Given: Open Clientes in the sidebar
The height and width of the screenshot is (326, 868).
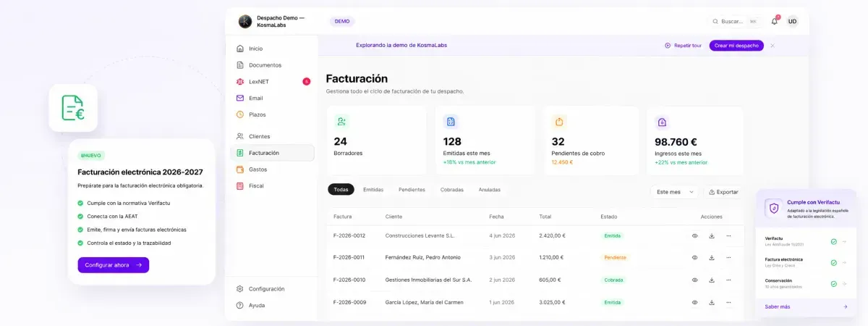Looking at the screenshot, I should pos(272,136).
